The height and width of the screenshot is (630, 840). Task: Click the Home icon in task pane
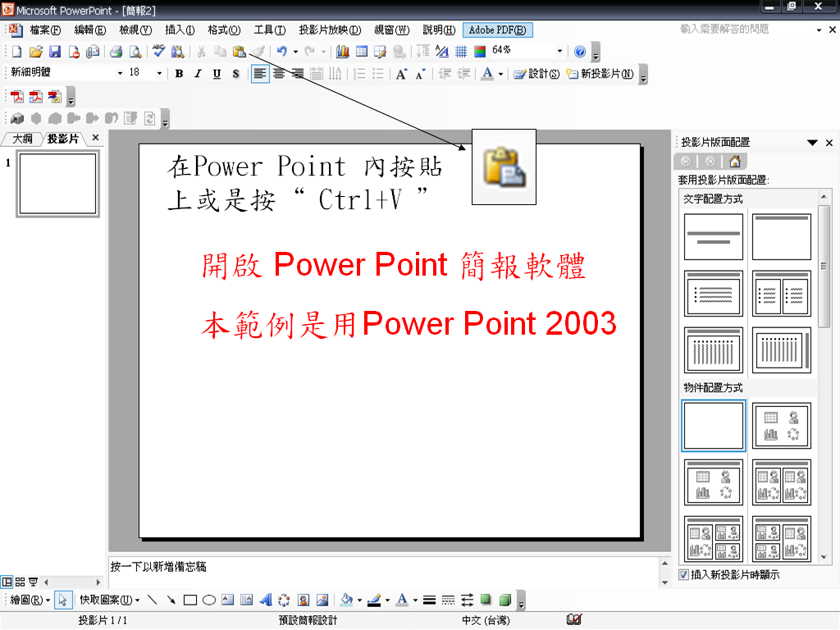[x=734, y=162]
